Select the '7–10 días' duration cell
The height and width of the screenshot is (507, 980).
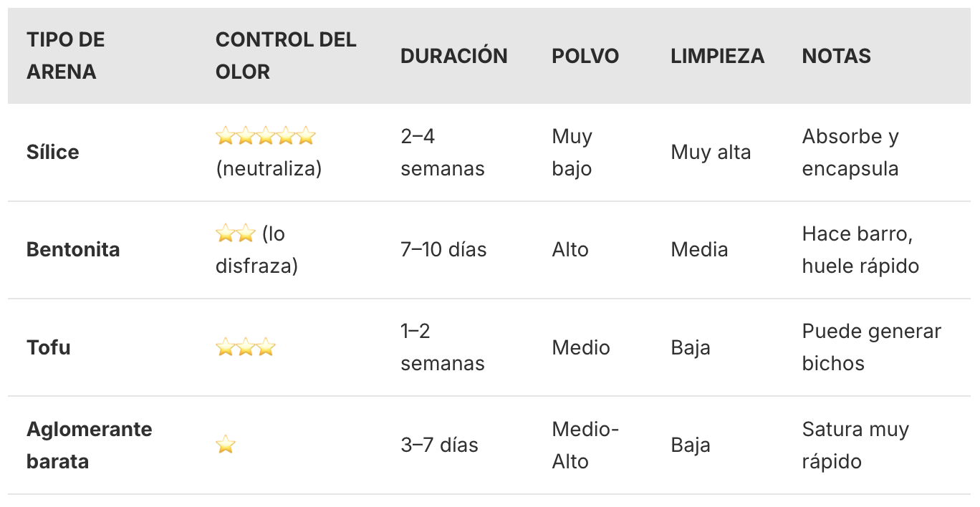pyautogui.click(x=443, y=250)
